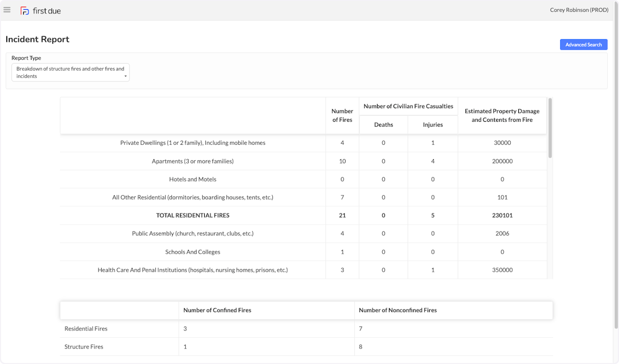Click the Report Type dropdown arrow
This screenshot has width=619, height=364.
coord(125,76)
